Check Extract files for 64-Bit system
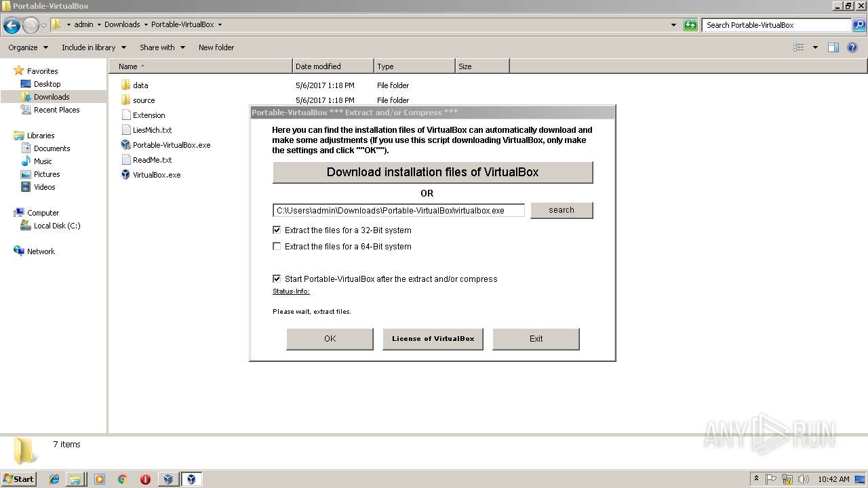The image size is (868, 488). point(277,247)
